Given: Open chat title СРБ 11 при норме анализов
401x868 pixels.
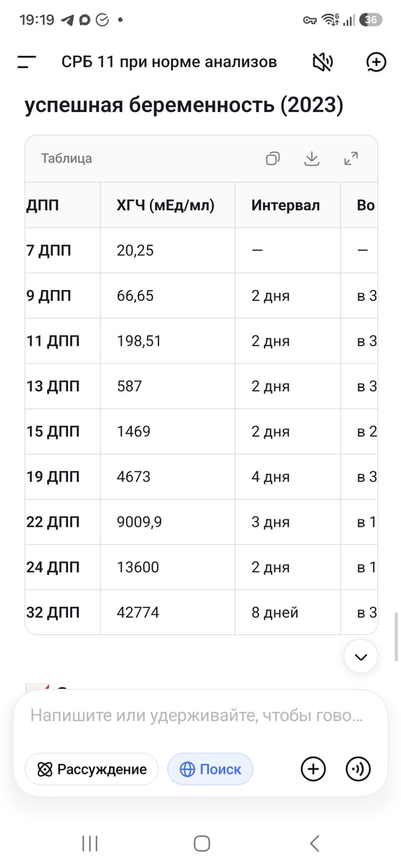Looking at the screenshot, I should click(x=169, y=62).
